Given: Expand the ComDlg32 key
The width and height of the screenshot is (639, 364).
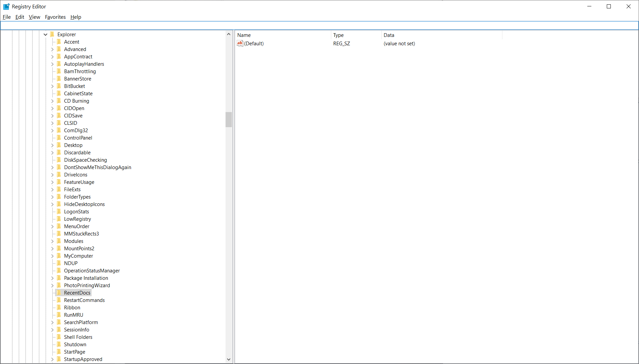Looking at the screenshot, I should [x=52, y=131].
